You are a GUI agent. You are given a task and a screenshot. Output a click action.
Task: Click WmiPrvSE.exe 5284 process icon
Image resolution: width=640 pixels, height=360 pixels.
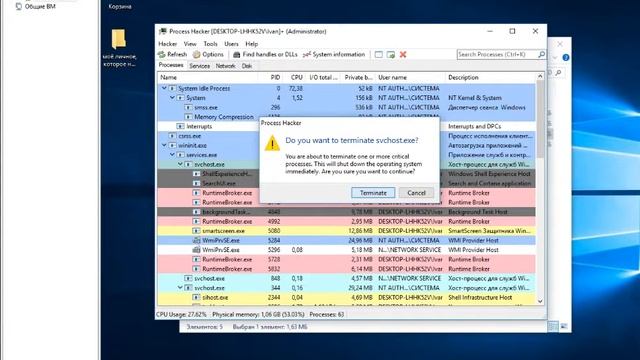pos(196,240)
